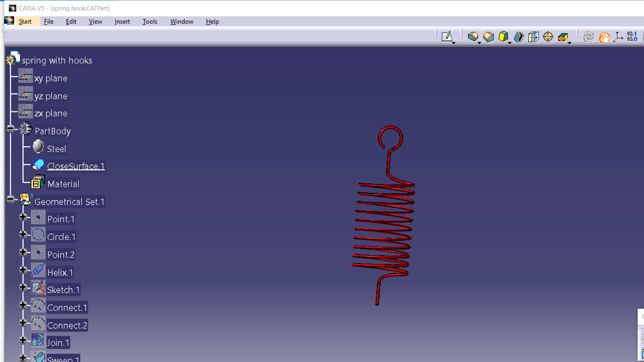Open the Help menu
The width and height of the screenshot is (644, 362).
click(x=213, y=21)
